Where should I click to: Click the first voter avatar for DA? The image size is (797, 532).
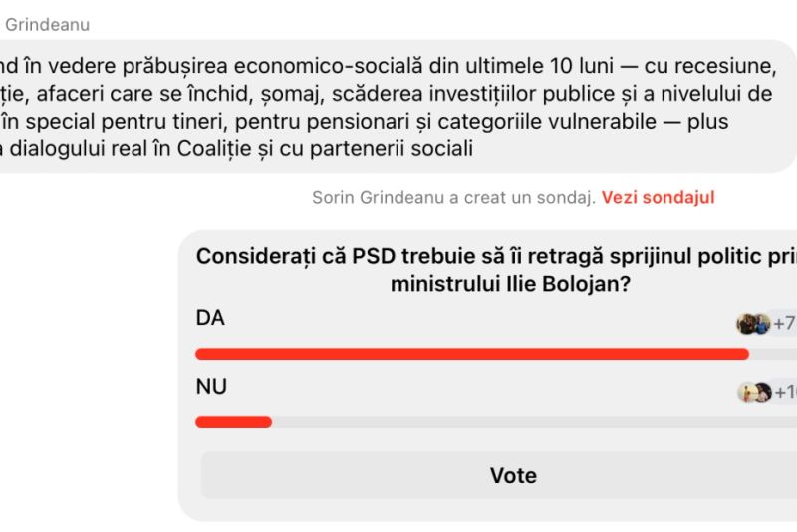coord(746,323)
